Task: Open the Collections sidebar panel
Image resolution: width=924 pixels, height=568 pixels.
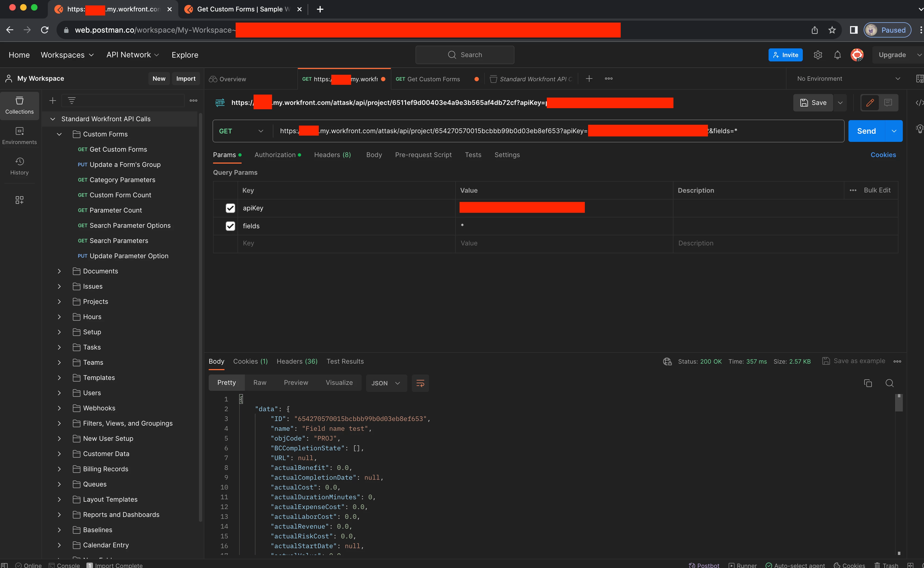Action: coord(19,105)
